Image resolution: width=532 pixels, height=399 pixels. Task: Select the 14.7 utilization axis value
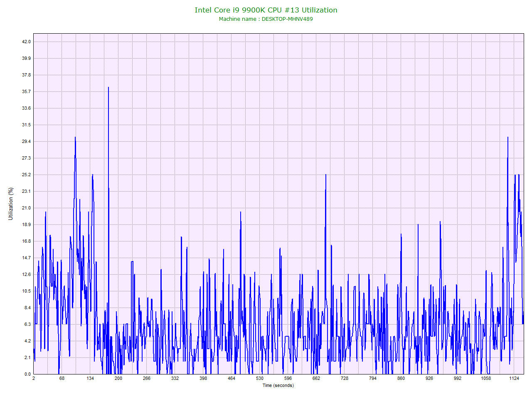pos(27,258)
